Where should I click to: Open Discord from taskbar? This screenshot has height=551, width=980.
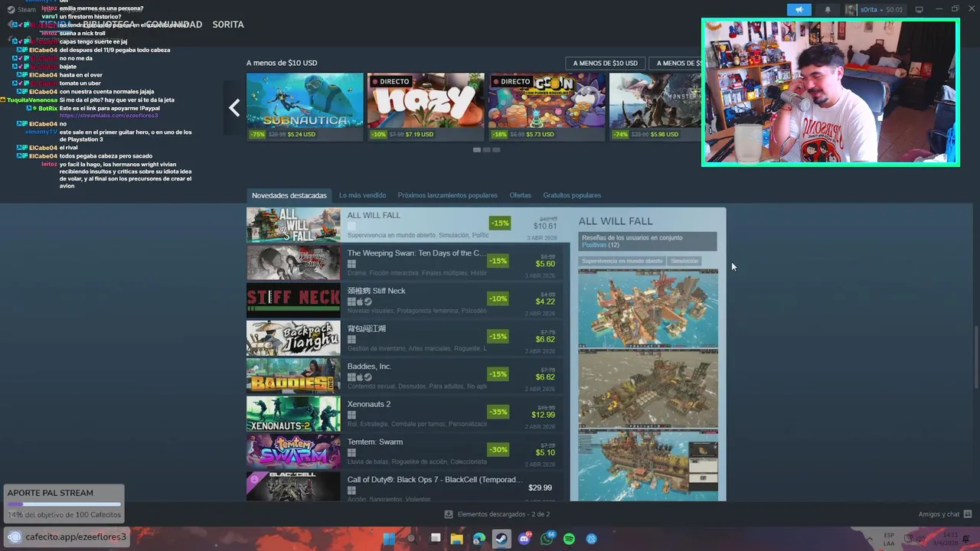[x=524, y=539]
